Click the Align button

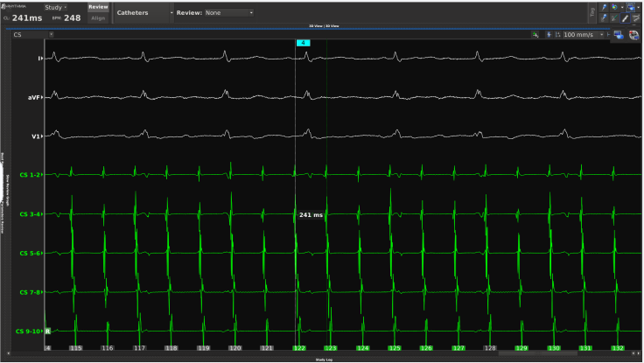[98, 17]
